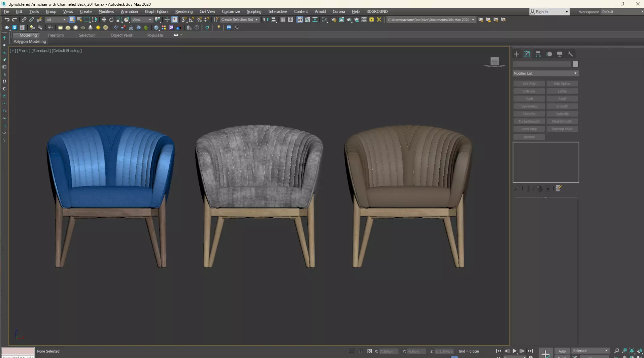Toggle Select and Manipulate mode
This screenshot has height=358, width=644.
pos(167,20)
